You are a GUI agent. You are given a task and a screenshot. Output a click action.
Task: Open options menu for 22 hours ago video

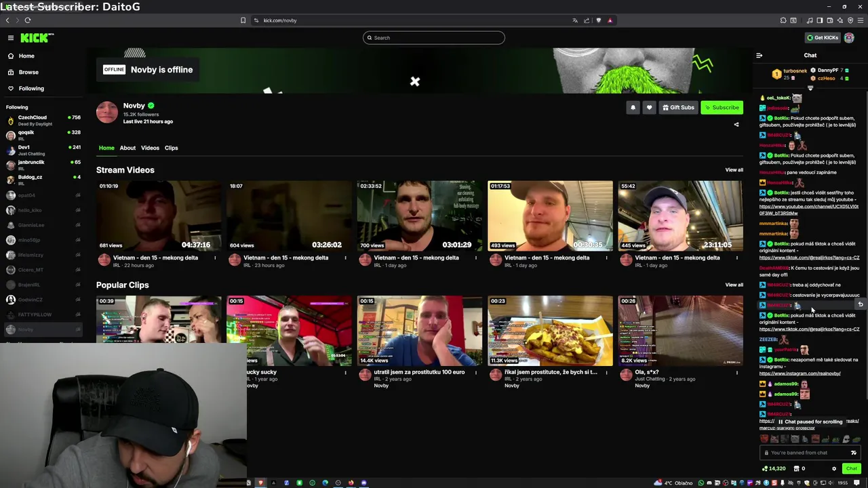[x=215, y=258]
